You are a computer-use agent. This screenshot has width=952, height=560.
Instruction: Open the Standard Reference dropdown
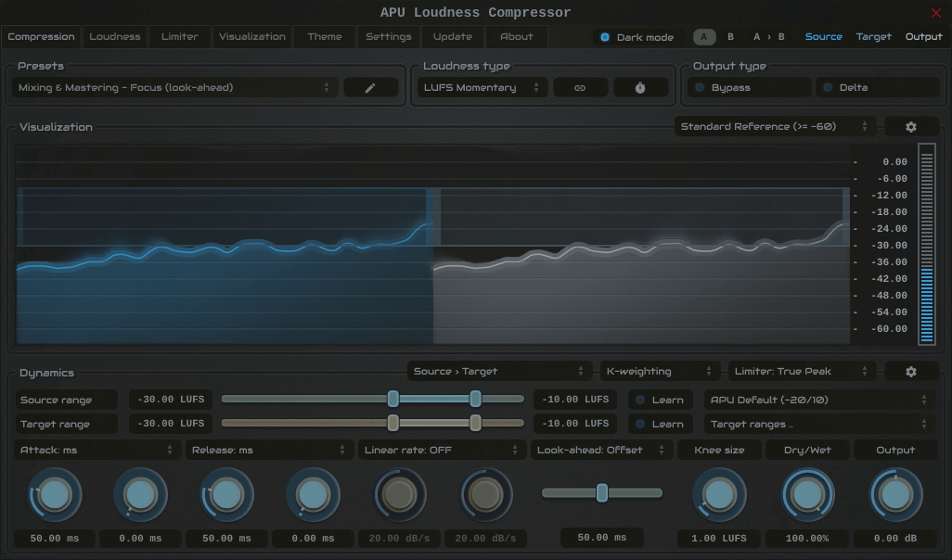[x=775, y=127]
